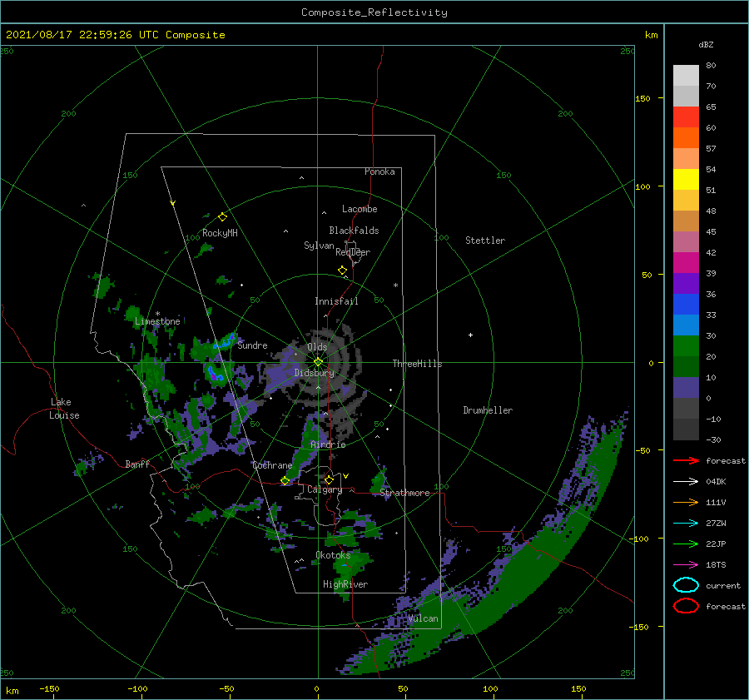The width and height of the screenshot is (749, 700).
Task: Click the Blackfalds town label
Action: (354, 231)
